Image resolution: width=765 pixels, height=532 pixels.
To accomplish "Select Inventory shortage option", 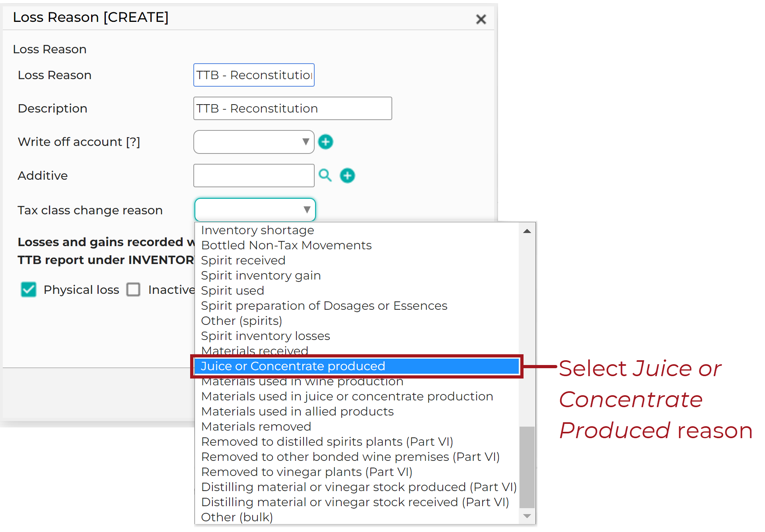I will click(357, 230).
